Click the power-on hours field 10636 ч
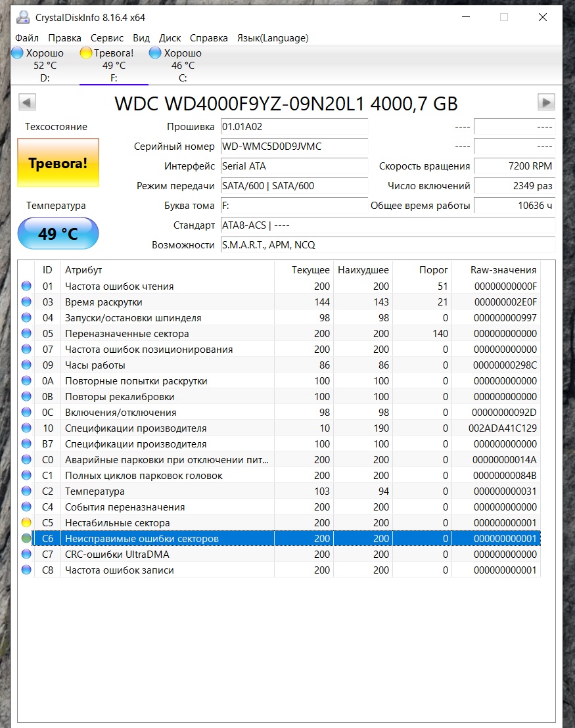 pyautogui.click(x=515, y=205)
